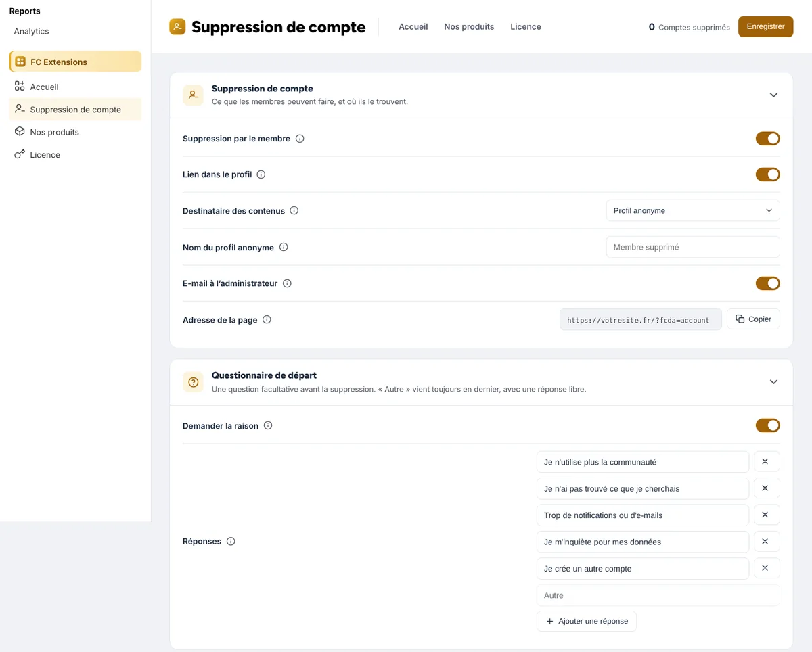812x652 pixels.
Task: Click Ajouter une réponse button
Action: tap(587, 621)
